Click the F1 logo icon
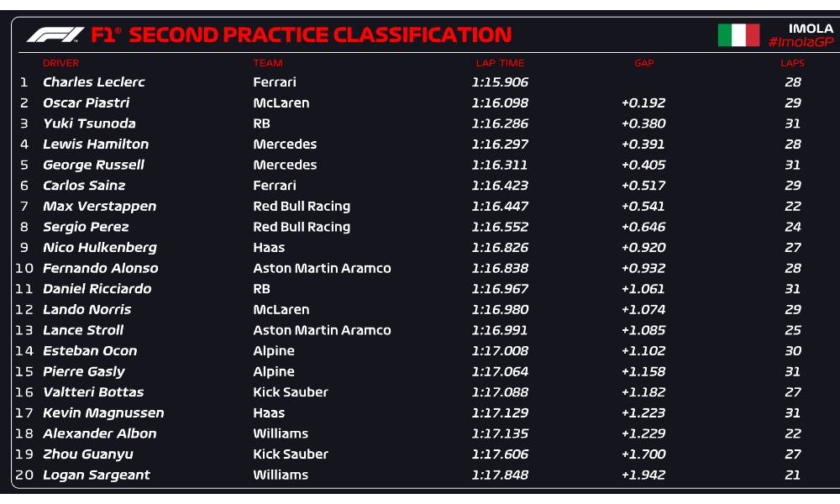The image size is (840, 504). tap(55, 35)
